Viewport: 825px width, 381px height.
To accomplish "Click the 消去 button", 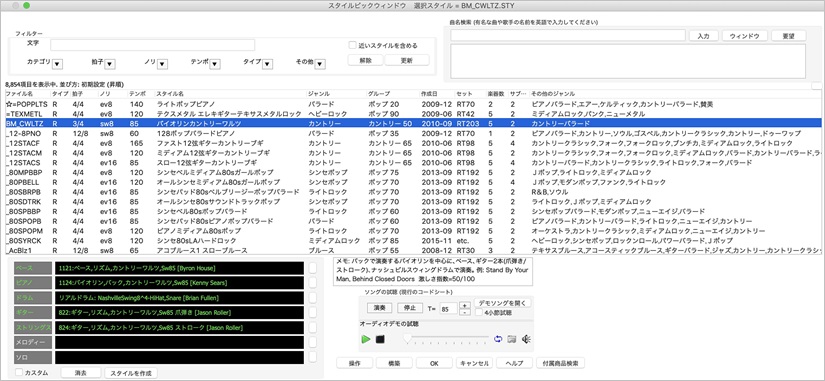I will [x=81, y=373].
